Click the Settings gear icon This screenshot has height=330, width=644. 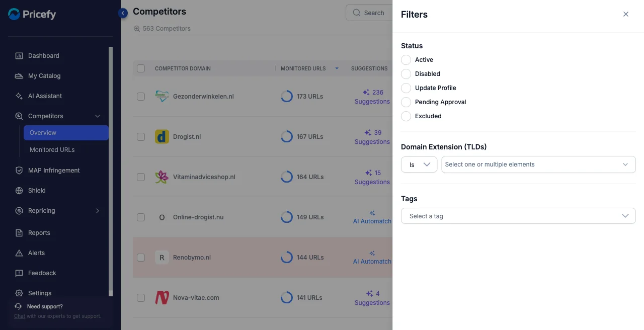[x=19, y=293]
